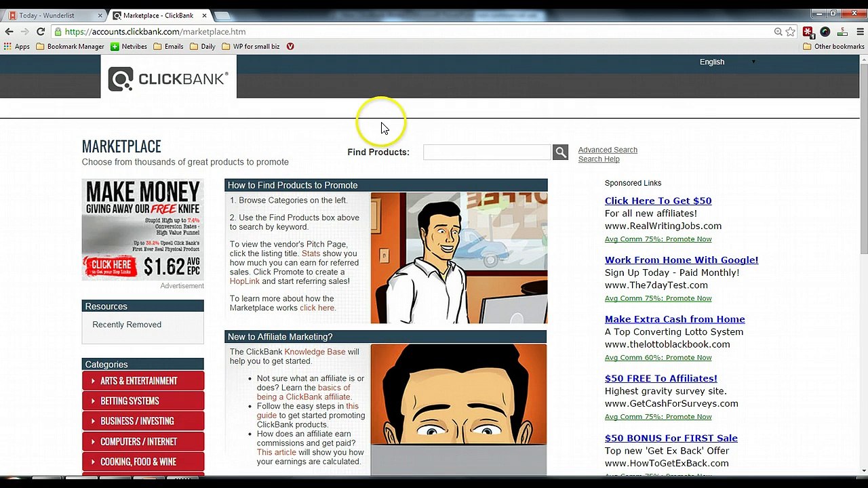Open the Emails bookmark folder
The width and height of the screenshot is (868, 488).
tap(168, 47)
